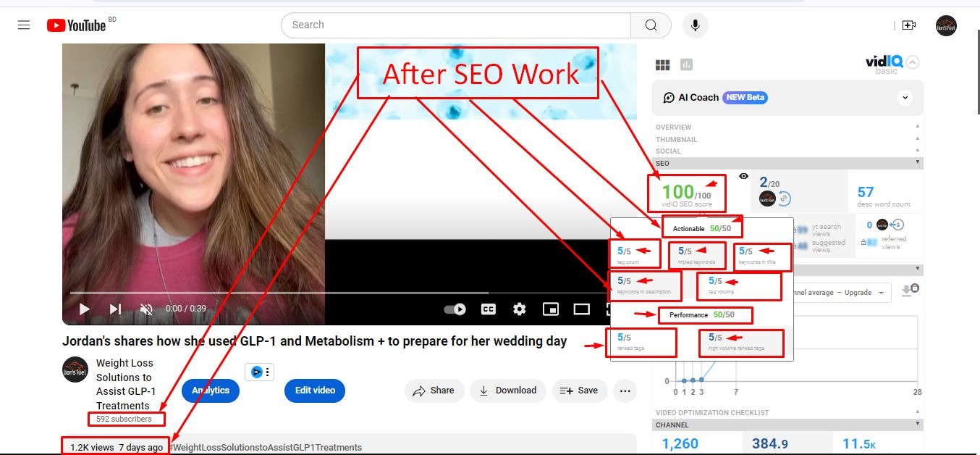Click the vidIQ grid view icon

[x=662, y=65]
